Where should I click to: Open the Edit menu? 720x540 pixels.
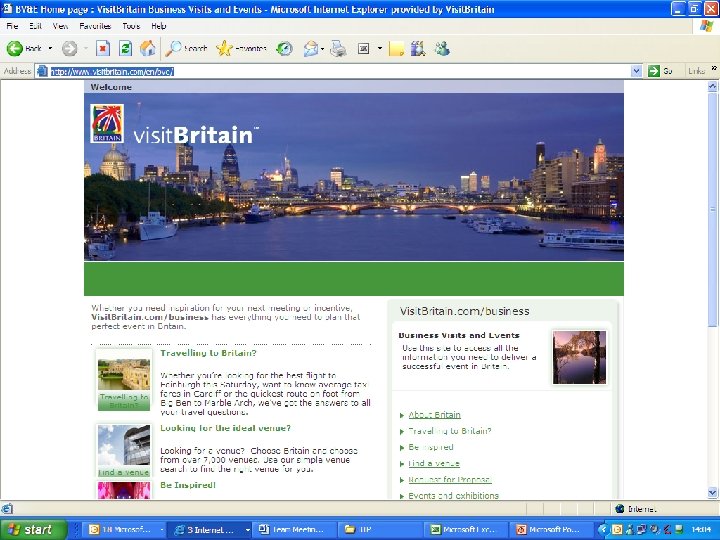[x=35, y=26]
